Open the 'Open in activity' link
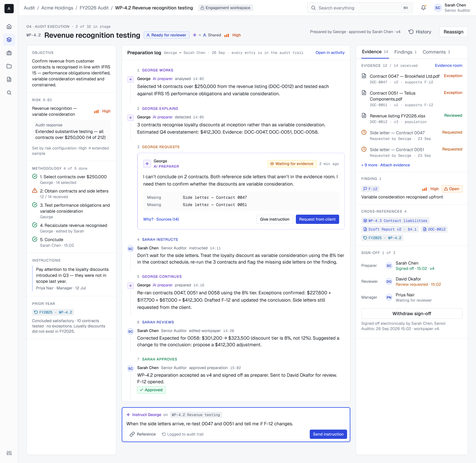The image size is (476, 463). (x=330, y=53)
